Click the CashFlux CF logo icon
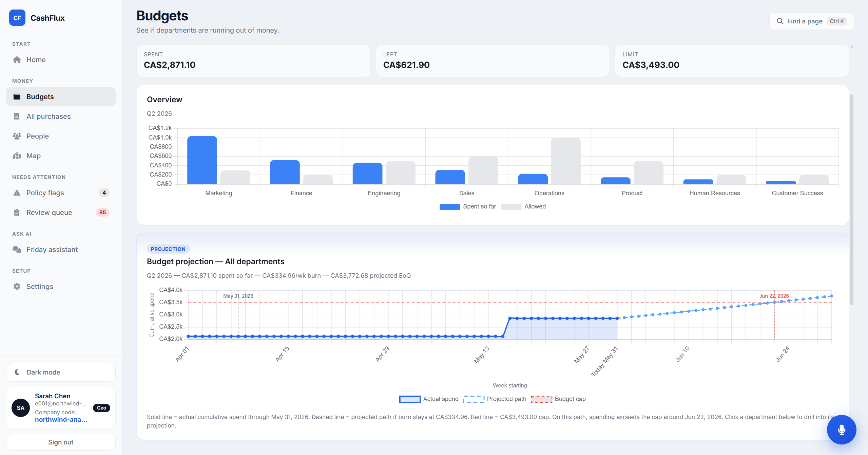The height and width of the screenshot is (455, 868). click(17, 18)
